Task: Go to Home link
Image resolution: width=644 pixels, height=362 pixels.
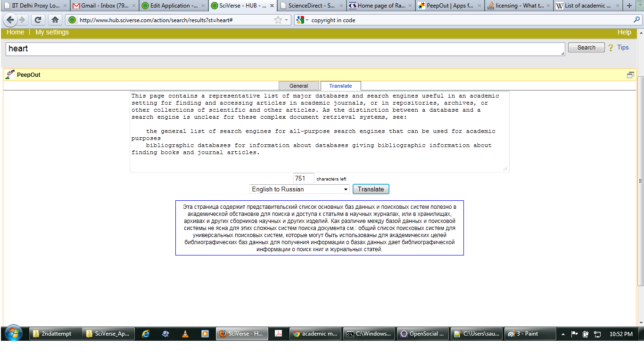Action: point(15,32)
